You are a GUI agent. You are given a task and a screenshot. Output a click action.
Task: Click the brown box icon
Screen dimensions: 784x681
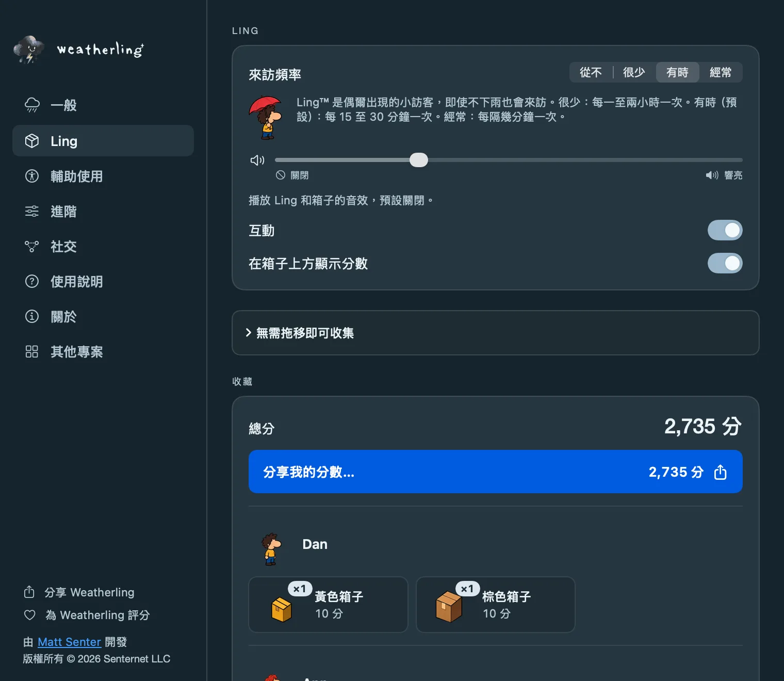point(449,607)
